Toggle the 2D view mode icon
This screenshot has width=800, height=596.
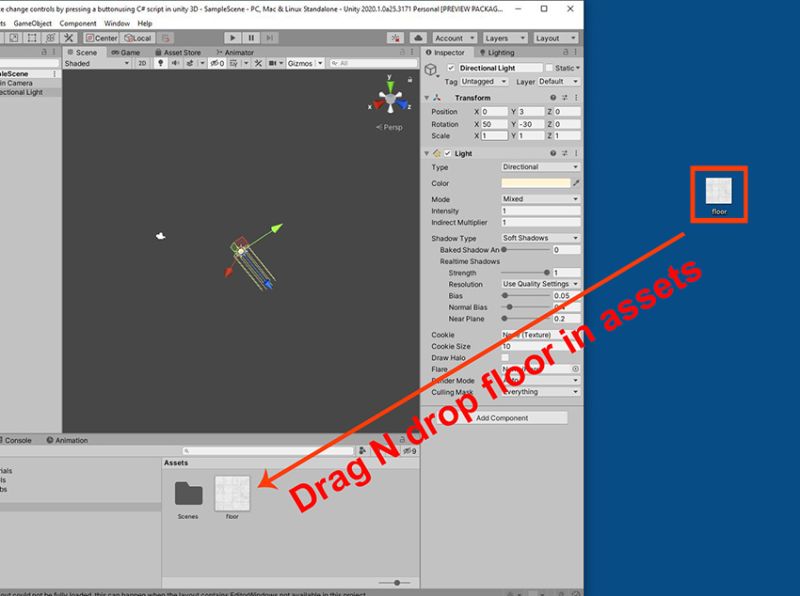tap(140, 63)
